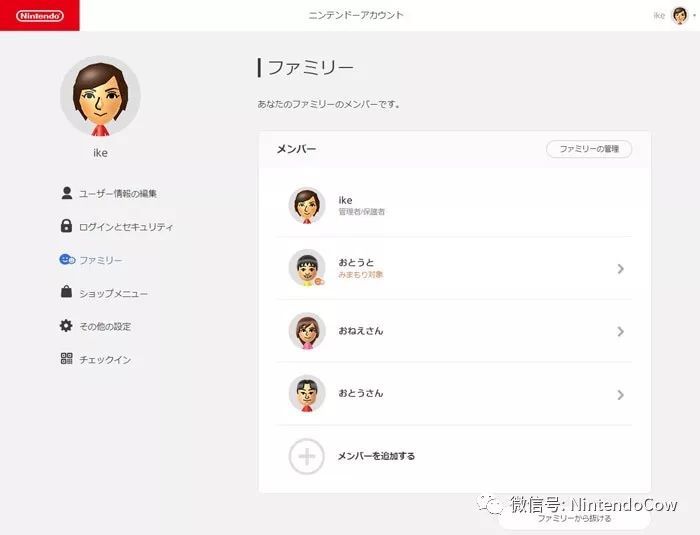Click the ニンテンドーアカウント header title
The image size is (700, 535).
pos(356,15)
